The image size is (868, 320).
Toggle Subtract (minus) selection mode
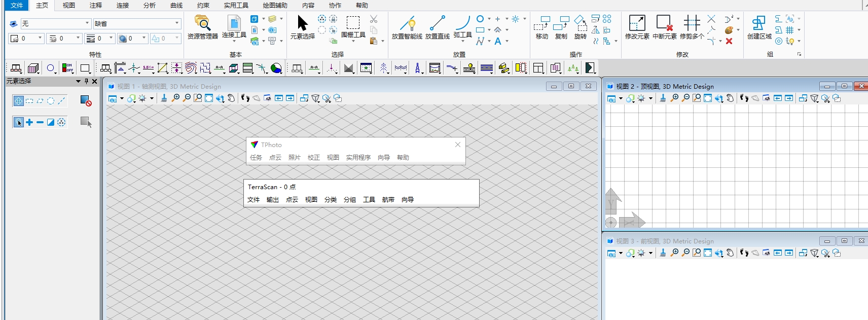(40, 122)
